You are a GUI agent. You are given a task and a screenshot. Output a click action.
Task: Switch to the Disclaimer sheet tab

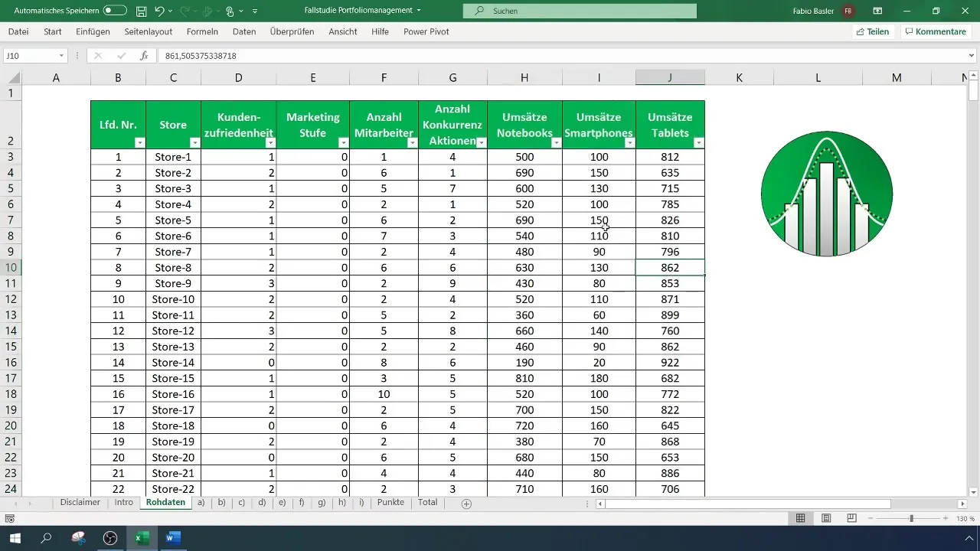(80, 503)
